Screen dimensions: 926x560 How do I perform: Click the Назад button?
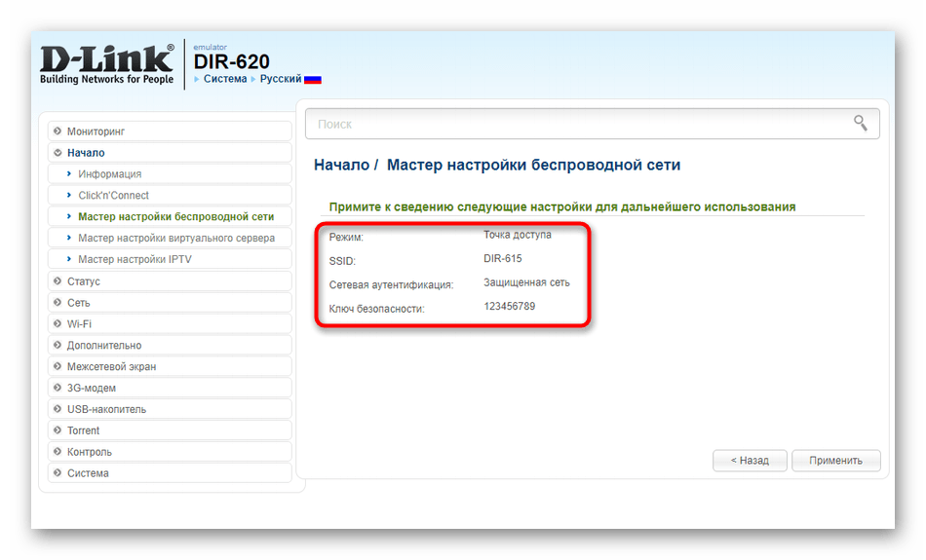[748, 460]
